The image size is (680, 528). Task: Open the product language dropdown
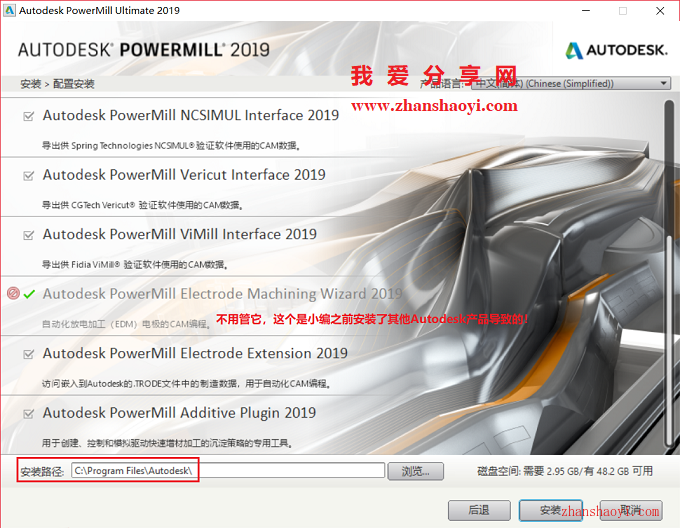[571, 83]
